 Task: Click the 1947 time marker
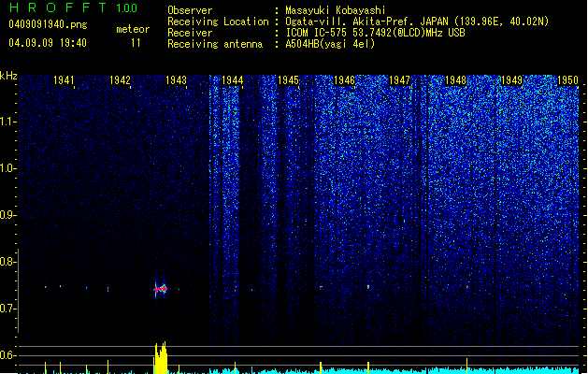tap(400, 80)
